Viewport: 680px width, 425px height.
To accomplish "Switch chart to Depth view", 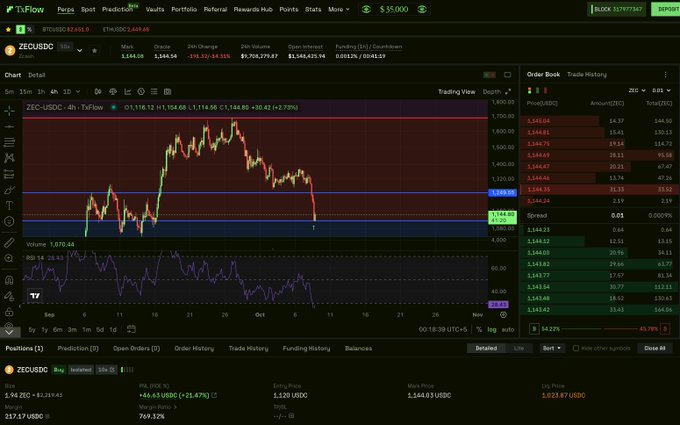I will tap(491, 92).
